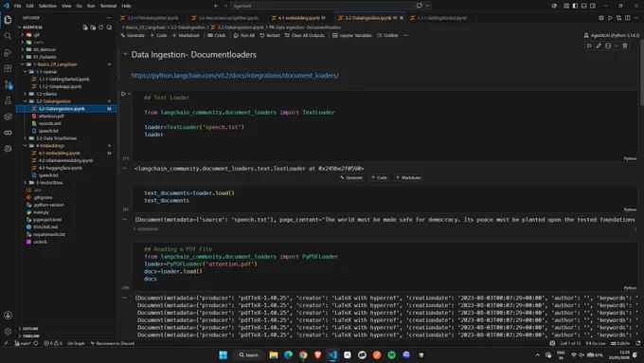The height and width of the screenshot is (363, 644).
Task: Split the cell from the cell toolbar
Action: tap(608, 45)
